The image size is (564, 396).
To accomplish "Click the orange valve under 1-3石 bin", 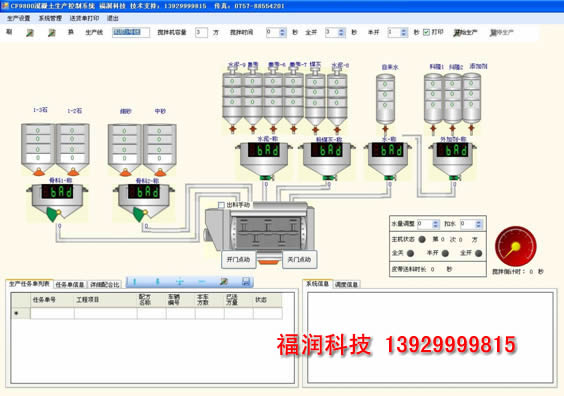I will pos(38,172).
